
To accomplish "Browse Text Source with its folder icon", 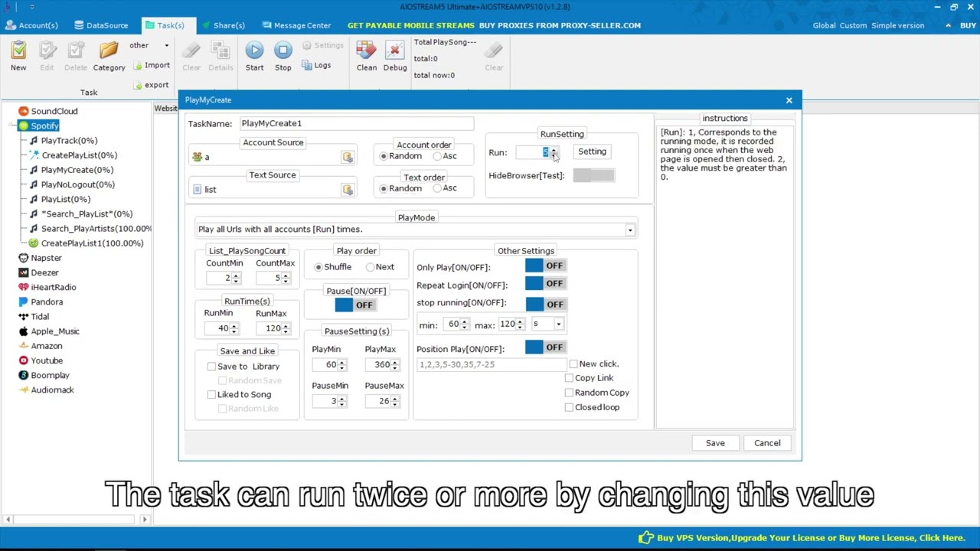I will [348, 190].
